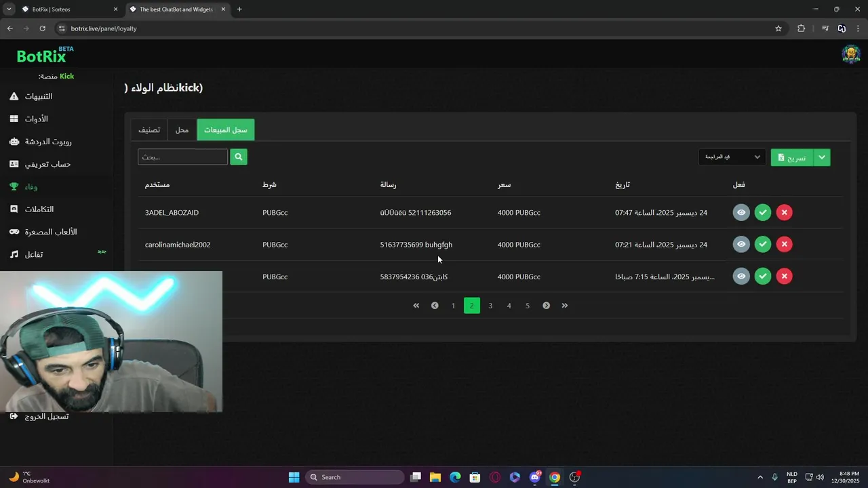
Task: Reject the carolinamichael2002 sale with red X
Action: [784, 244]
